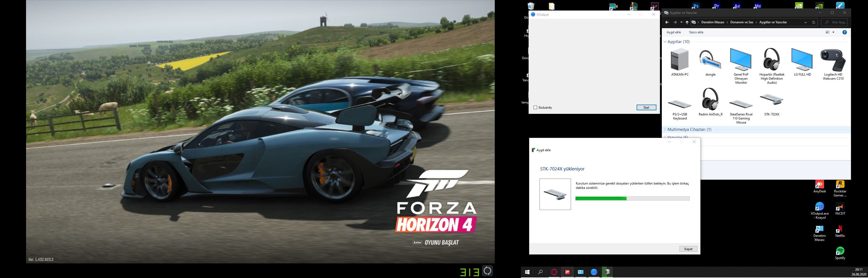Enable the Exclusivity checkbox in XOutput
The width and height of the screenshot is (868, 278).
tap(535, 107)
